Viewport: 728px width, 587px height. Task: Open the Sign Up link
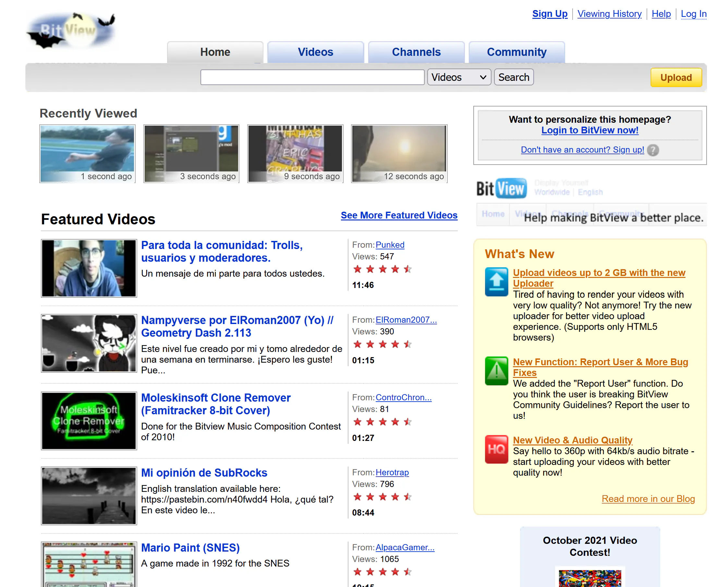point(550,14)
